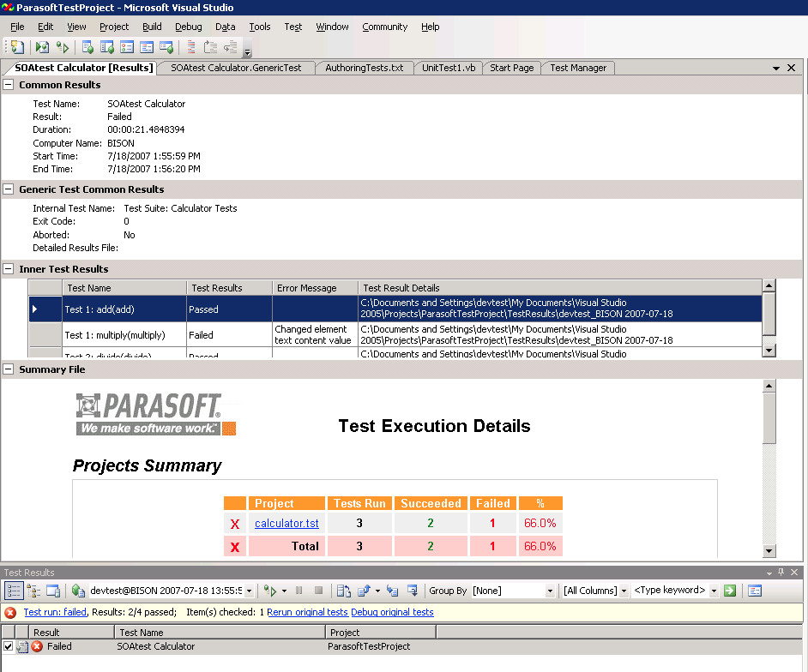The height and width of the screenshot is (672, 808).
Task: Click the Summary File scrollbar up arrow
Action: pyautogui.click(x=769, y=386)
